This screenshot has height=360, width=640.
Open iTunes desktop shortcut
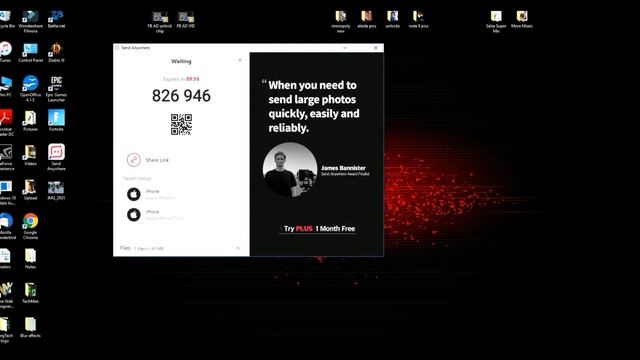tap(5, 53)
